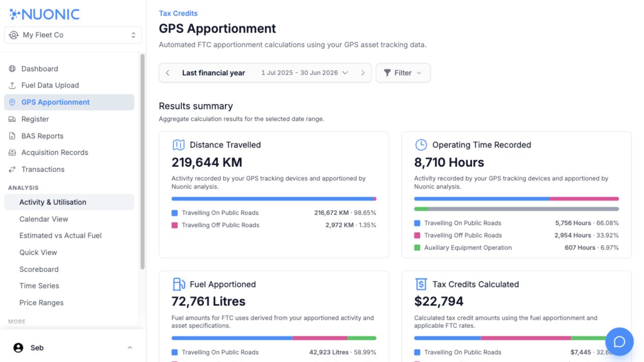The image size is (644, 362).
Task: Click the 216,672 KM · 98.65% value
Action: tap(345, 213)
